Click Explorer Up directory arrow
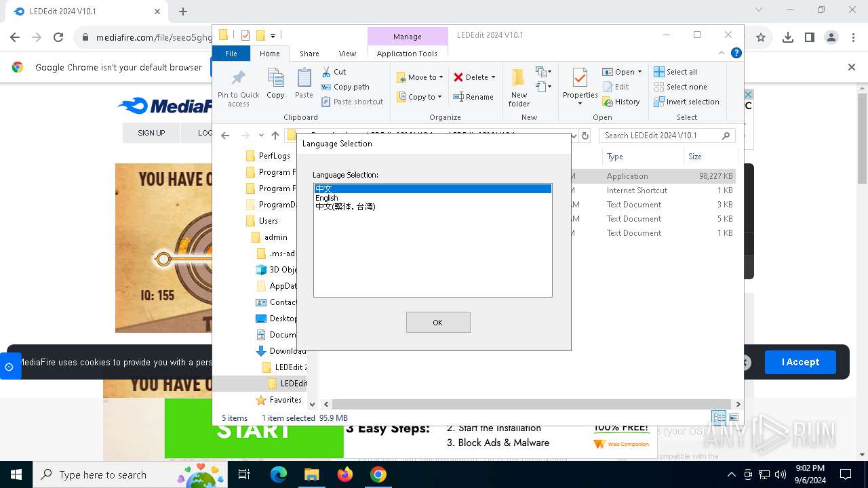This screenshot has width=868, height=488. coord(275,136)
